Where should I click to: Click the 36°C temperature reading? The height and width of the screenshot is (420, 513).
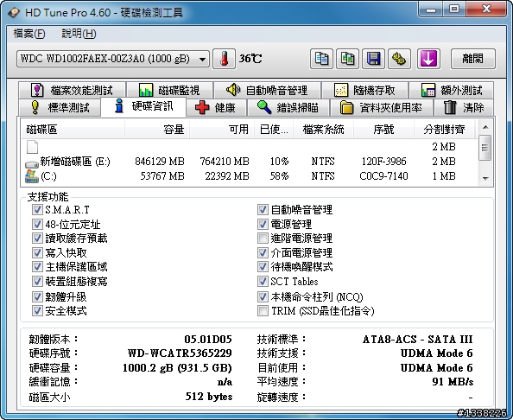click(250, 59)
